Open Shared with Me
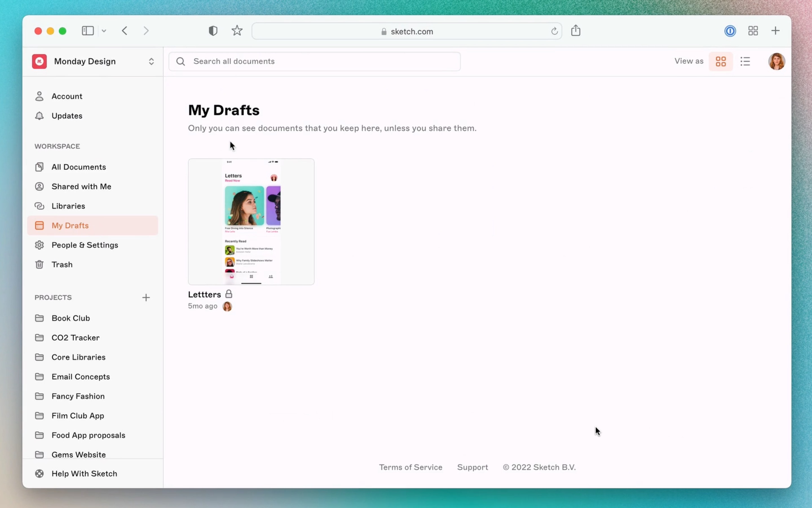 click(x=92, y=187)
